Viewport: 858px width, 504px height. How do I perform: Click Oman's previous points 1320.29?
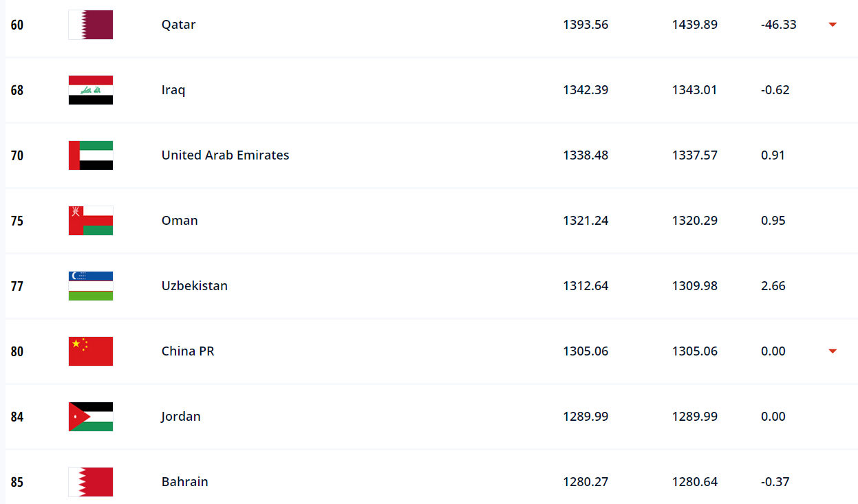[x=694, y=221]
